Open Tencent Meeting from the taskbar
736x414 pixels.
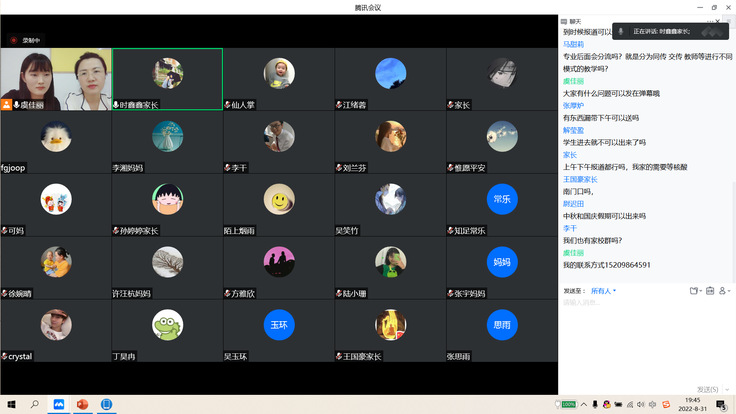tap(58, 404)
